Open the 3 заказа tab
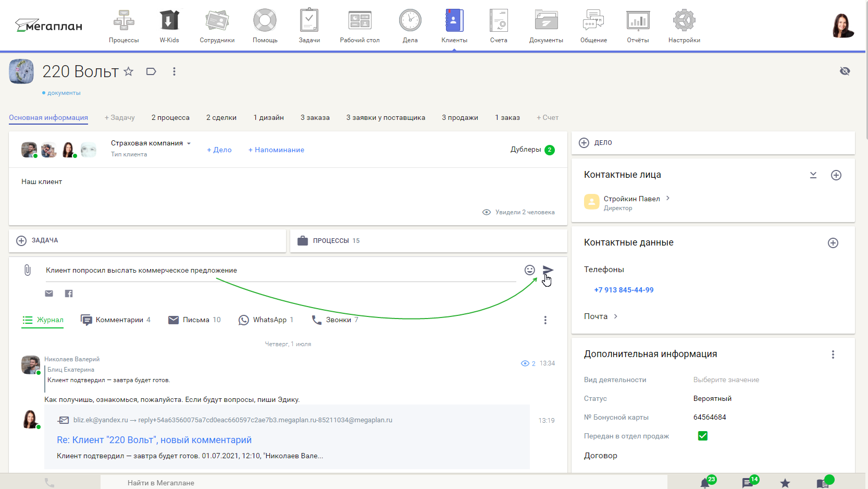The width and height of the screenshot is (868, 489). click(315, 117)
